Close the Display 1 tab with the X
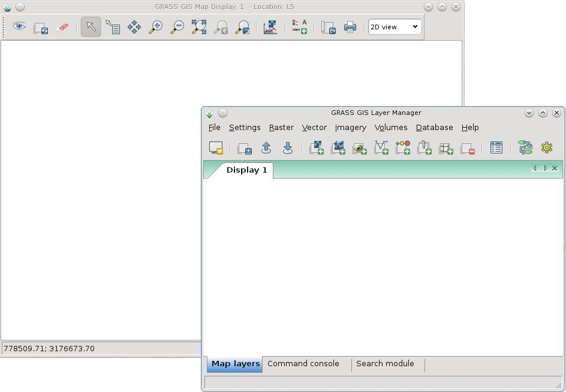The width and height of the screenshot is (566, 392). coord(555,168)
